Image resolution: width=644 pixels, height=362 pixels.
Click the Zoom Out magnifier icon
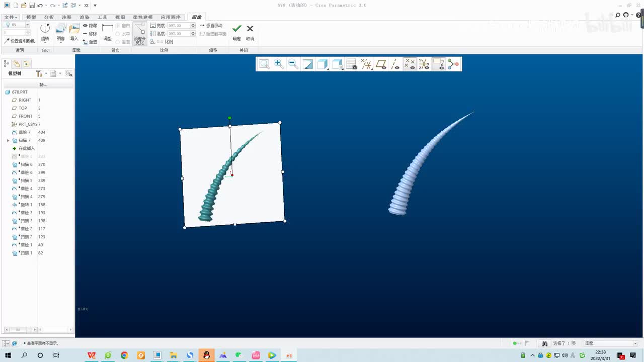tap(293, 64)
